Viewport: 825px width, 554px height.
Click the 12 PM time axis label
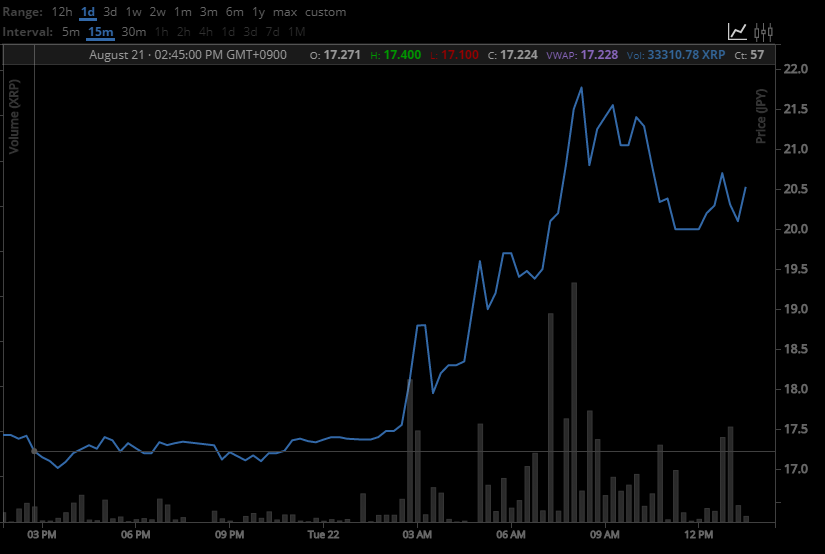click(699, 535)
